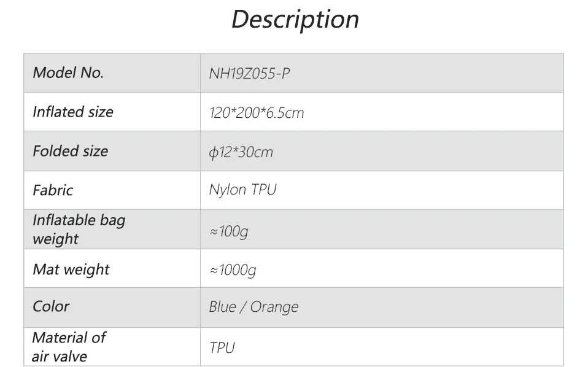Select the ≈1000g mat weight value

pos(233,271)
